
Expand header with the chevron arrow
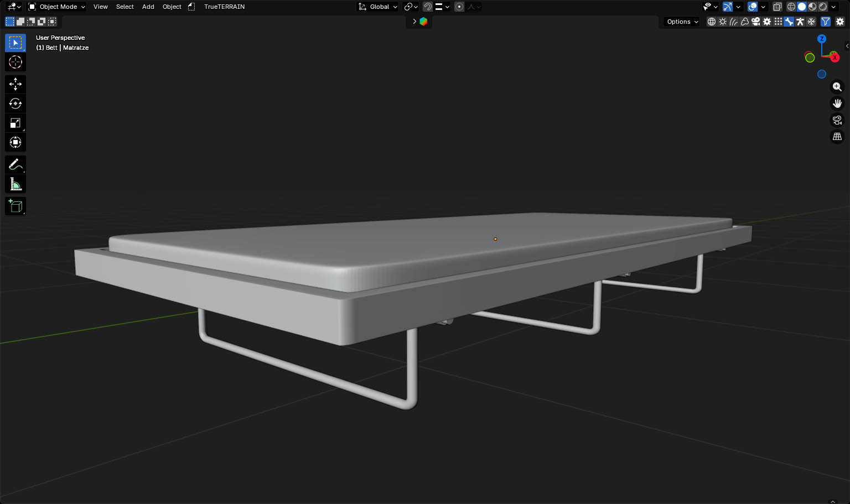414,22
